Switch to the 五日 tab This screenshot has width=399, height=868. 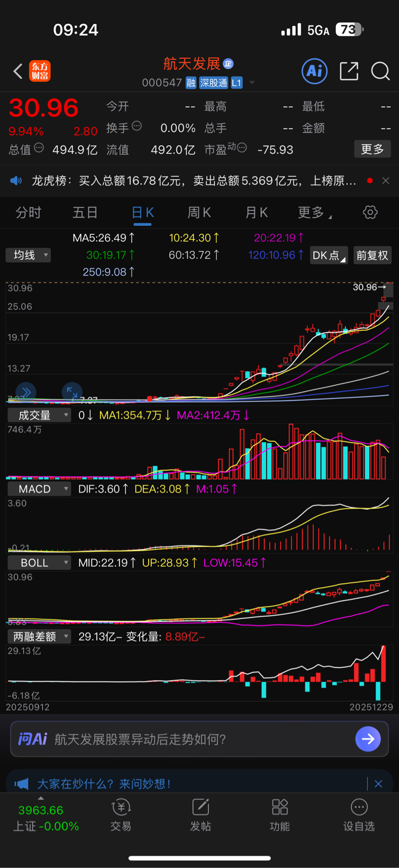(85, 213)
